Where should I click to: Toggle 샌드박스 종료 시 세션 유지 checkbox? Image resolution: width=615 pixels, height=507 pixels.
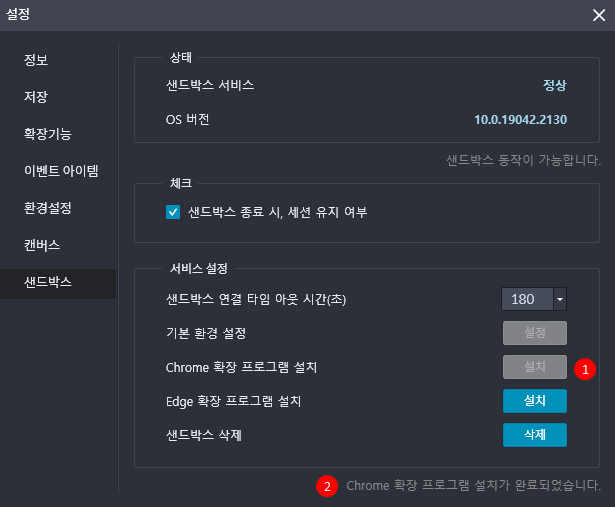(173, 212)
